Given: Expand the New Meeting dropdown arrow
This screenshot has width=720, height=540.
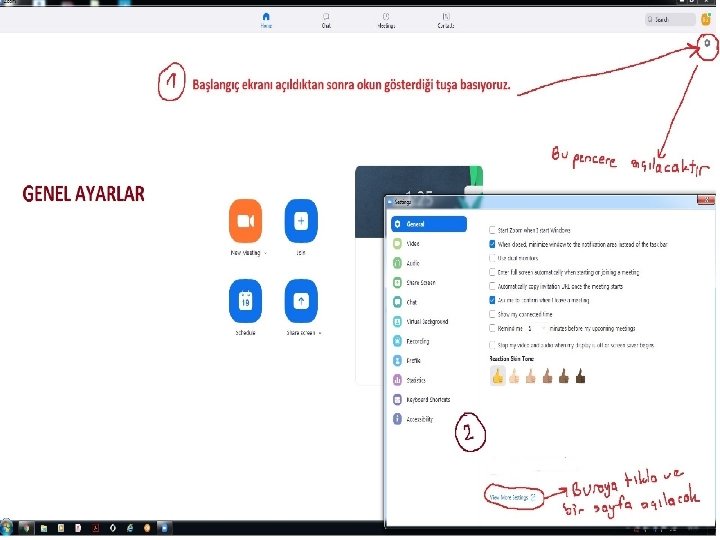Looking at the screenshot, I should tap(265, 253).
